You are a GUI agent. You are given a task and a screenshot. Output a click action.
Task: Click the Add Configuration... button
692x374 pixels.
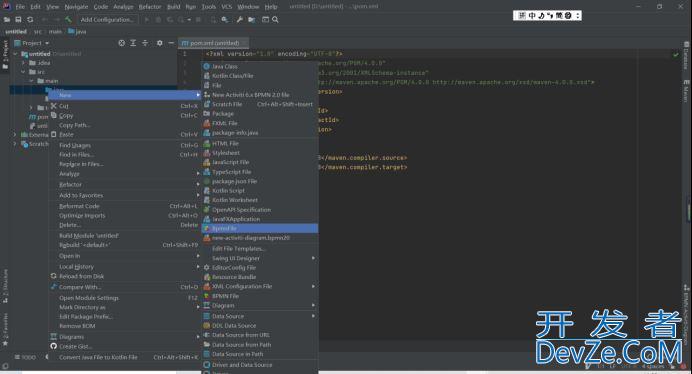107,19
